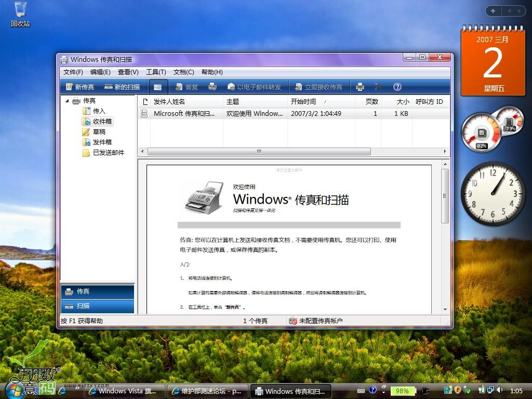Image resolution: width=532 pixels, height=399 pixels.
Task: Click the Print icon in toolbar
Action: pos(360,87)
